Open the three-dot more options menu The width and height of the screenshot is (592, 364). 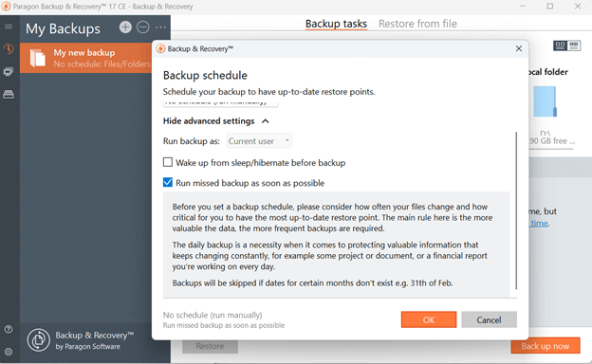tap(161, 27)
